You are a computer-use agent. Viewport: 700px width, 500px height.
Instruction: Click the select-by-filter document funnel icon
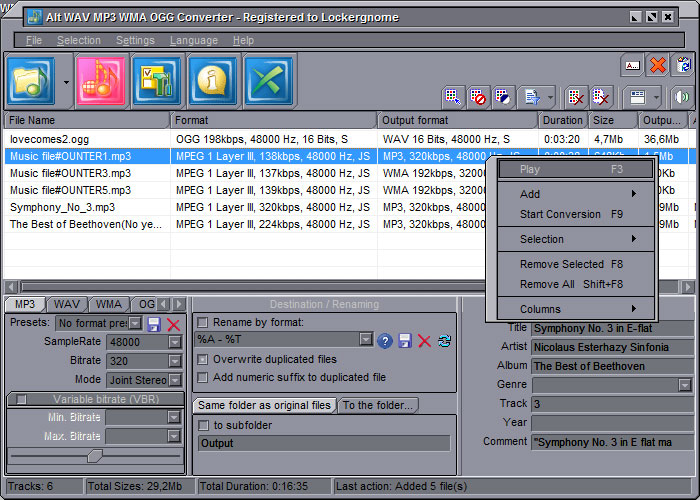[x=532, y=97]
